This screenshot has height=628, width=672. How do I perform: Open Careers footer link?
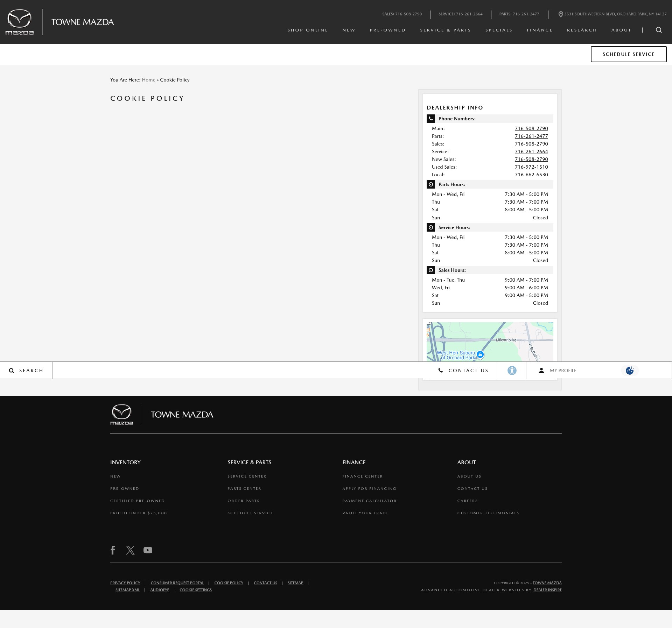point(467,501)
